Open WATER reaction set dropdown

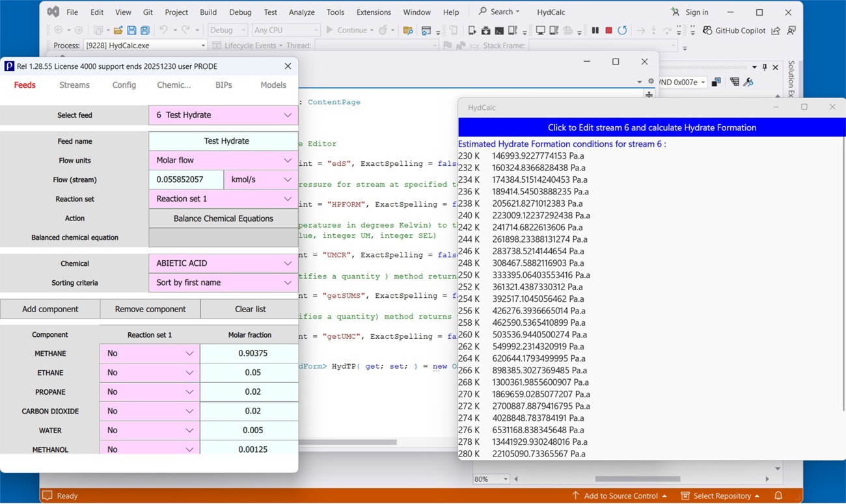(x=150, y=431)
